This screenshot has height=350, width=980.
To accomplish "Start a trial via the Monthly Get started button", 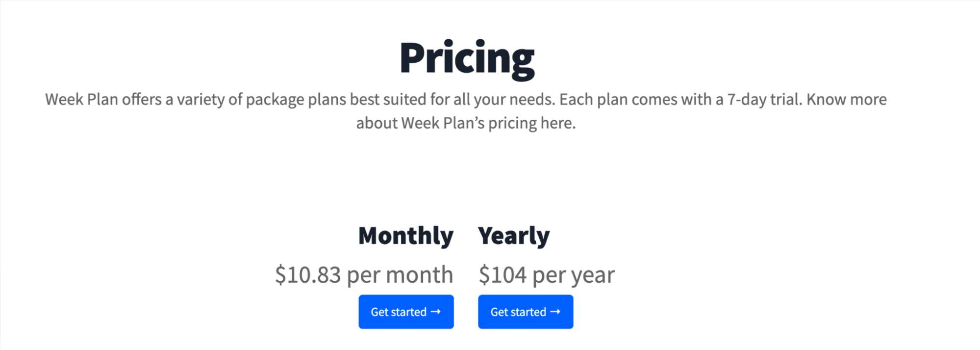I will click(406, 312).
